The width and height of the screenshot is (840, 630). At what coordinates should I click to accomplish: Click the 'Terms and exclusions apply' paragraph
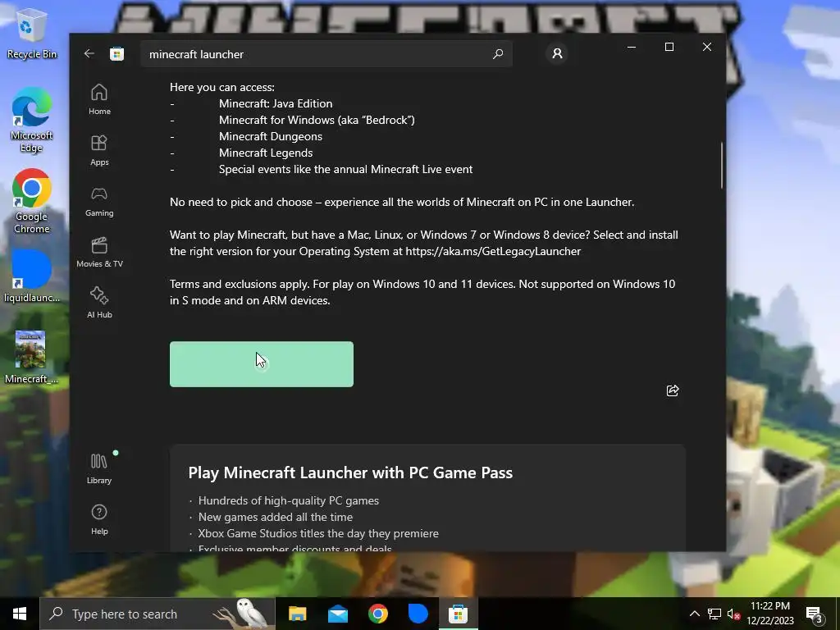[x=422, y=292]
